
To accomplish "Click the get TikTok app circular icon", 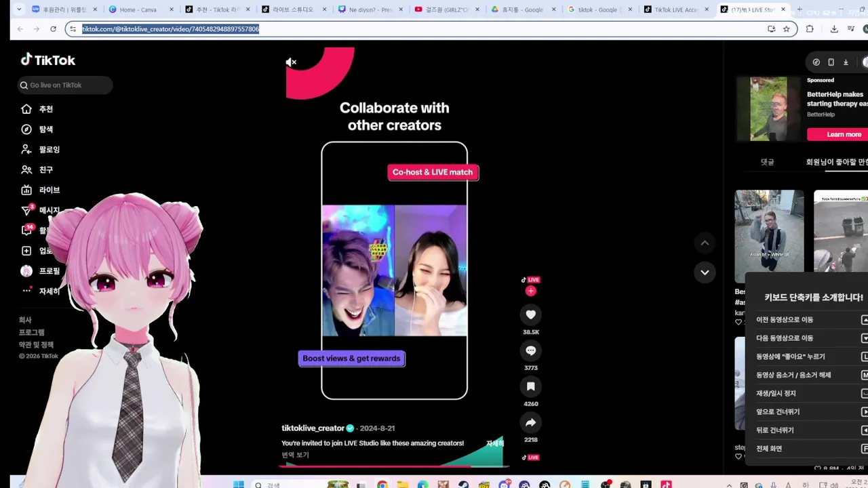I will pos(816,62).
